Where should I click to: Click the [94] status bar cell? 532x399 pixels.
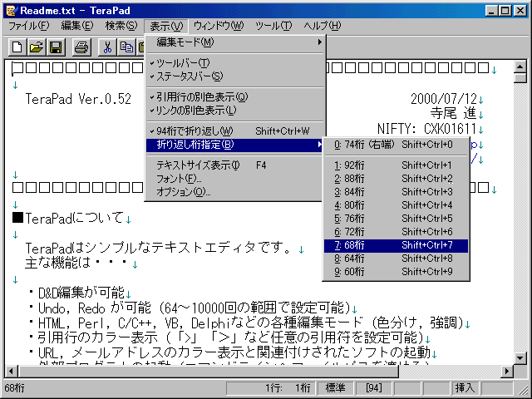click(x=374, y=388)
